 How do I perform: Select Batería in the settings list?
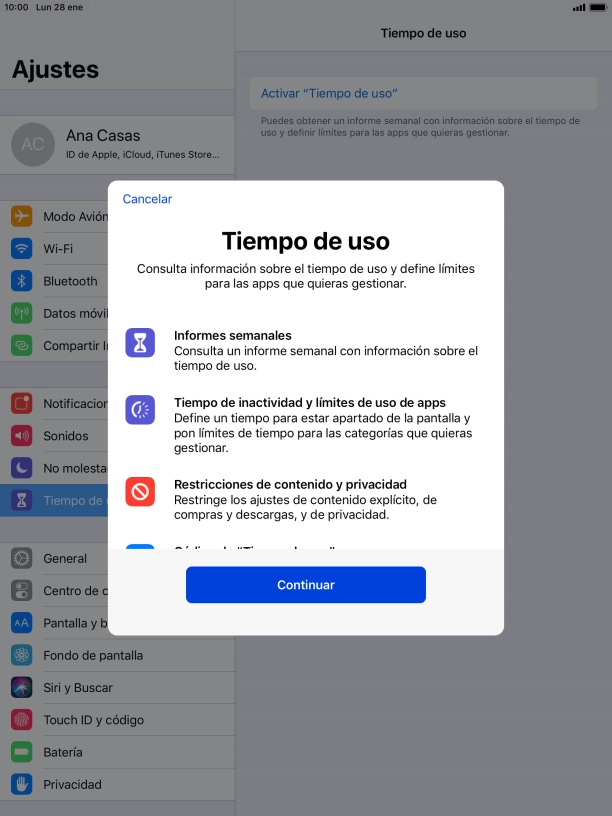click(x=117, y=752)
